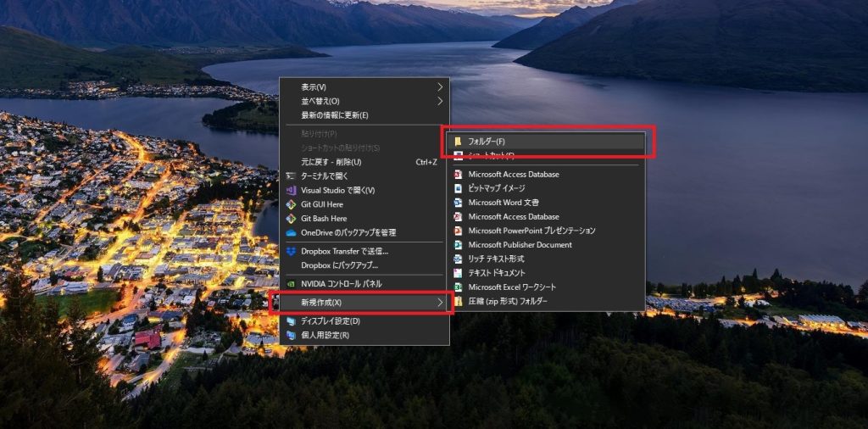Open 個人用設定(R) from context menu

click(325, 335)
